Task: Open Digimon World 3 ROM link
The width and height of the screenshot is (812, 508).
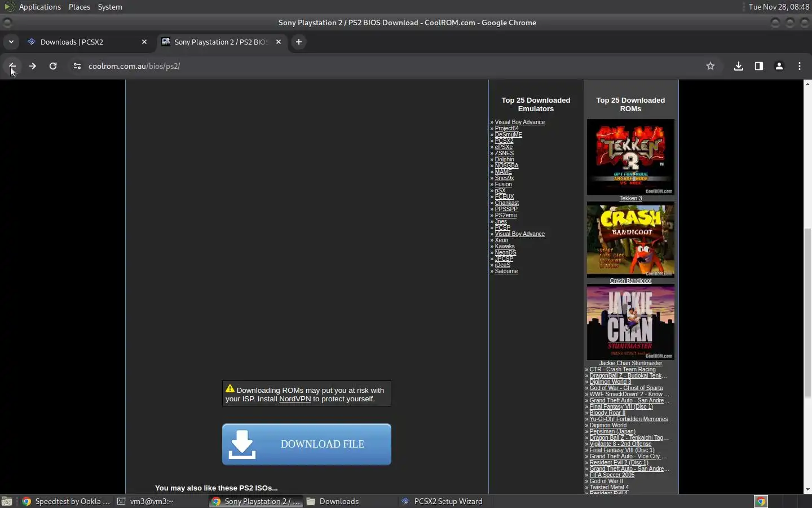Action: [x=610, y=382]
